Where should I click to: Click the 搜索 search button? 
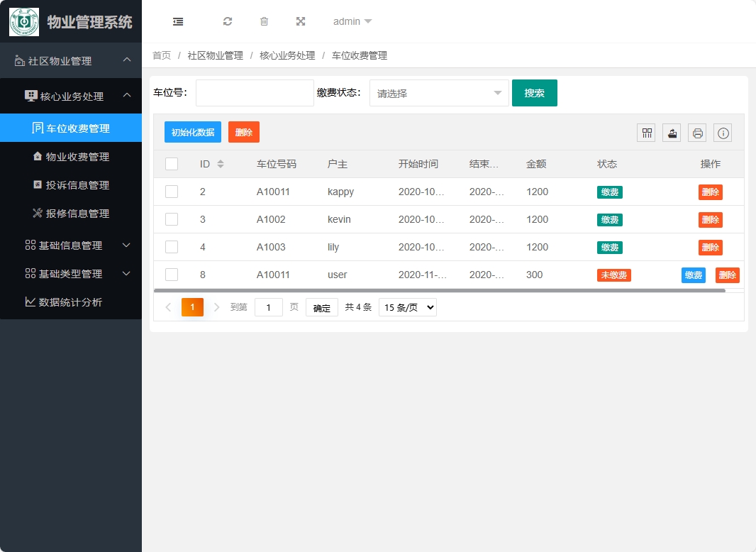click(534, 93)
